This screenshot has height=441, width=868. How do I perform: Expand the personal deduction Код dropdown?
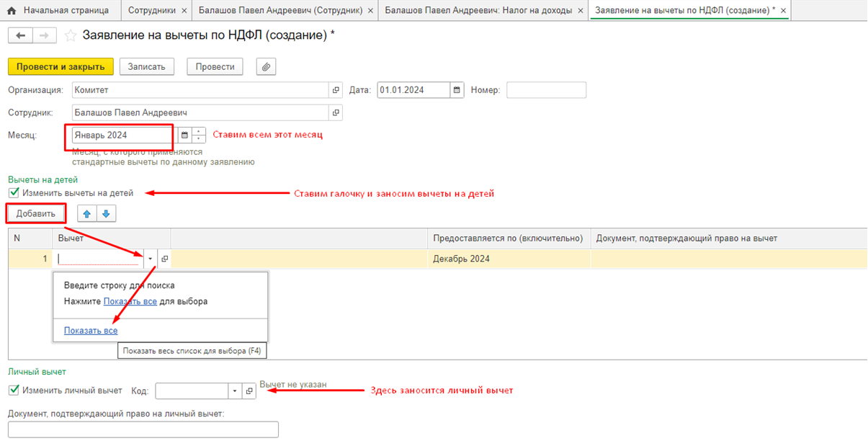[x=234, y=391]
